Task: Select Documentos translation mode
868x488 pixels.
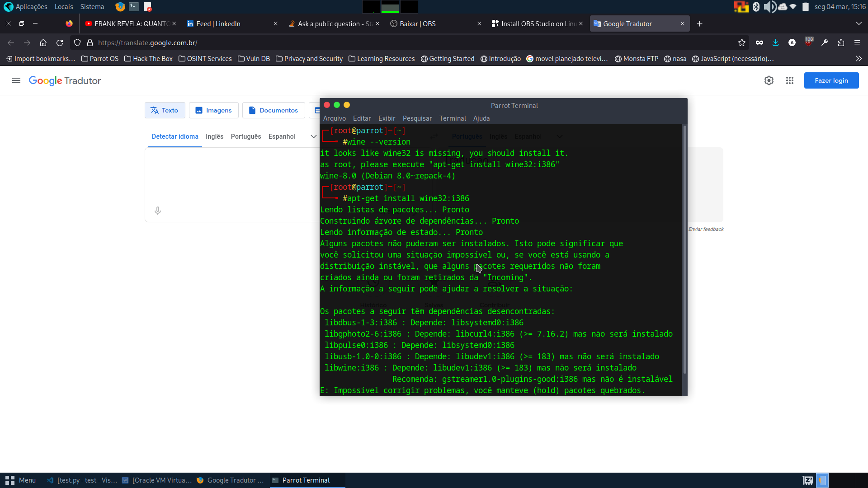Action: click(274, 110)
